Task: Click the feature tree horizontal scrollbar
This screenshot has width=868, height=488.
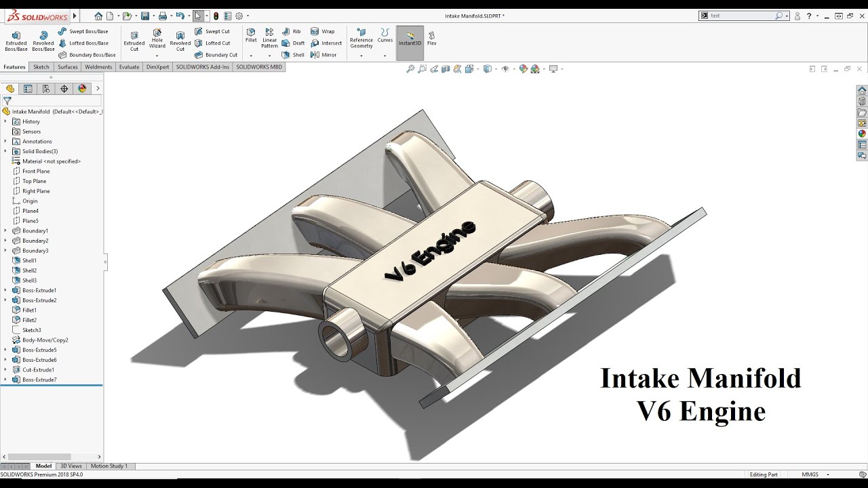Action: point(40,457)
